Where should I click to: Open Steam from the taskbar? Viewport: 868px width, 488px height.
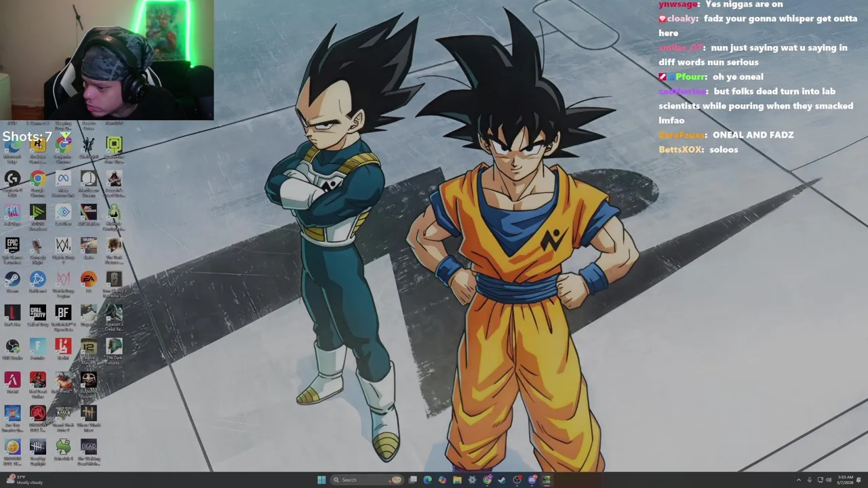[502, 480]
